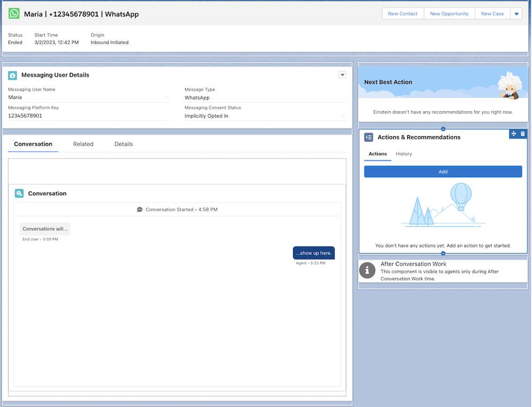Click the Actions & Recommendations panel icon
This screenshot has height=407, width=532.
[x=368, y=137]
